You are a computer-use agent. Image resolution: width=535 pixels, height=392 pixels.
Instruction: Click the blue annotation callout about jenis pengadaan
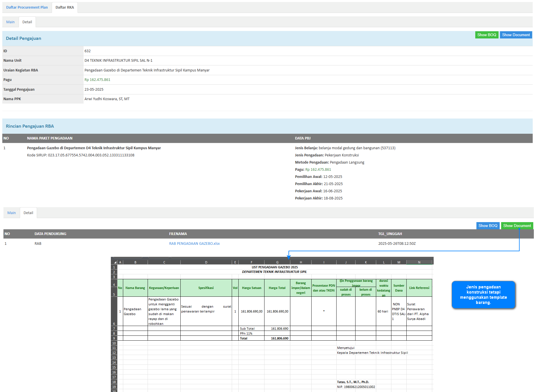pos(483,295)
